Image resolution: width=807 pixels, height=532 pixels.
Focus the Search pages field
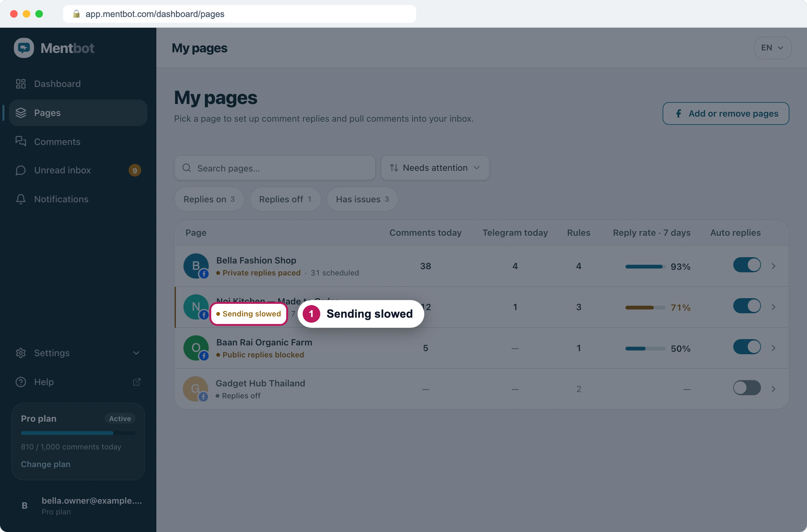click(275, 168)
